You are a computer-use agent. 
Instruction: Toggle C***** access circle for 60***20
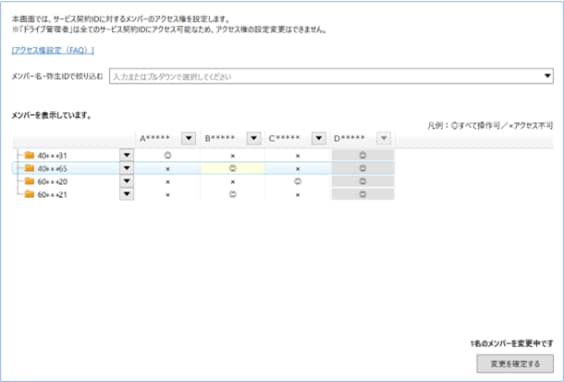click(298, 181)
